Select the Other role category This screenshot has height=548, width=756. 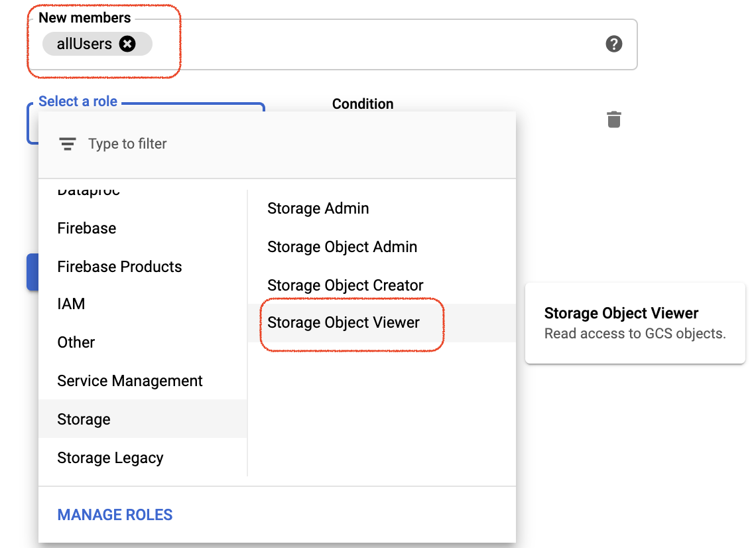pyautogui.click(x=76, y=342)
